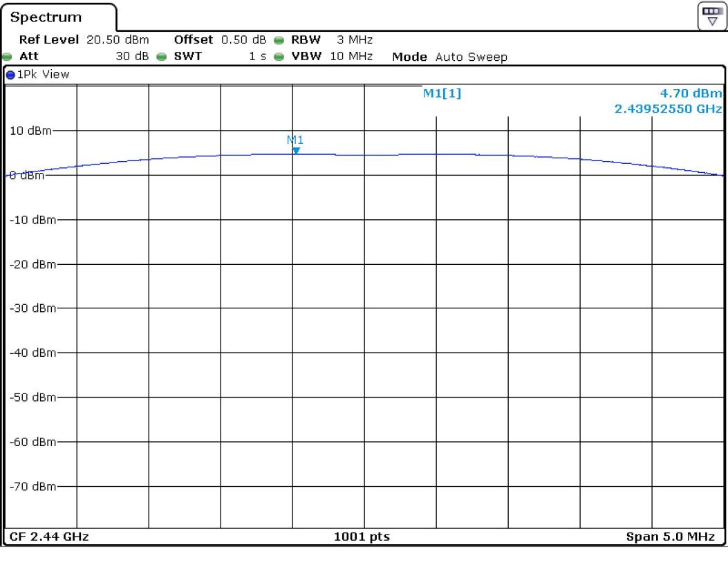
Task: Click the 10 dBm axis label
Action: coord(30,131)
